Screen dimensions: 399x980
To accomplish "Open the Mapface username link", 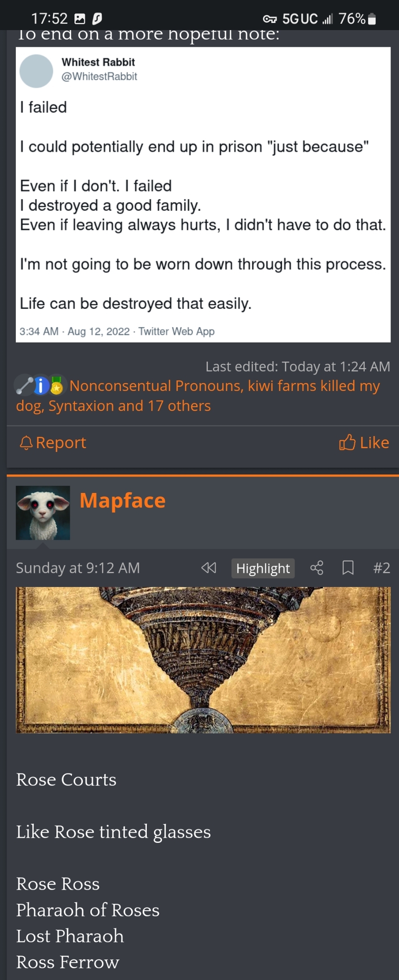I will [123, 500].
